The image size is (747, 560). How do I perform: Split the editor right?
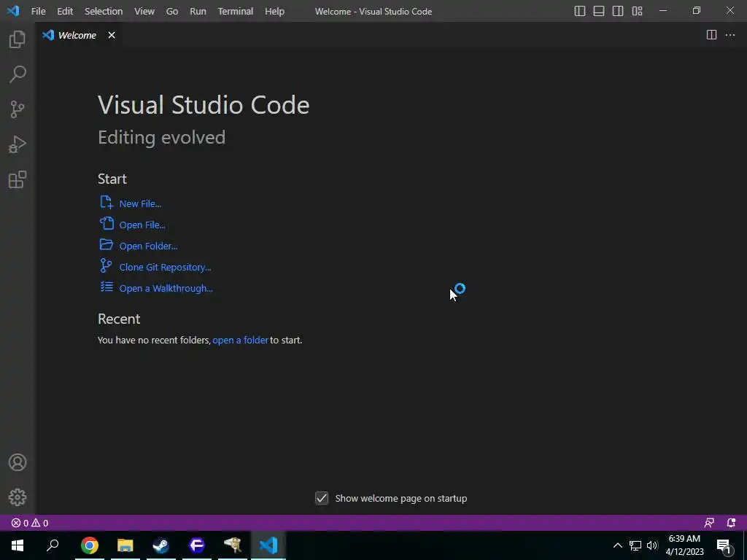pos(711,35)
